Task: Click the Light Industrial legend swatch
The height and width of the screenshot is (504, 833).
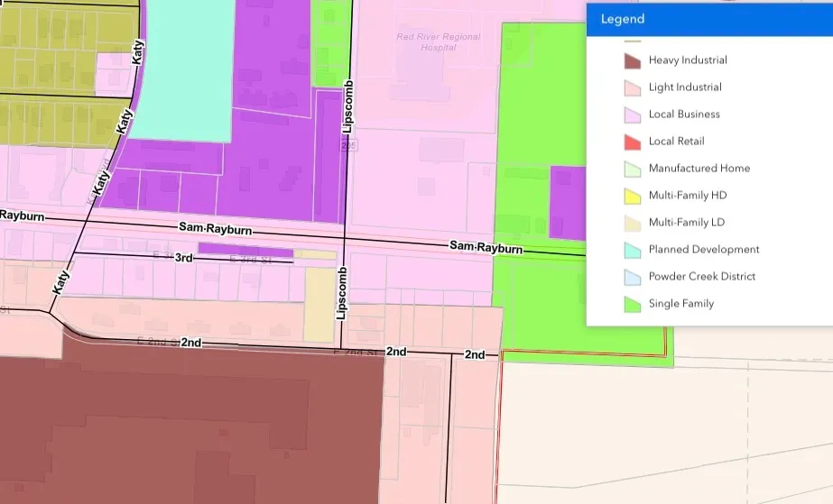Action: 632,87
